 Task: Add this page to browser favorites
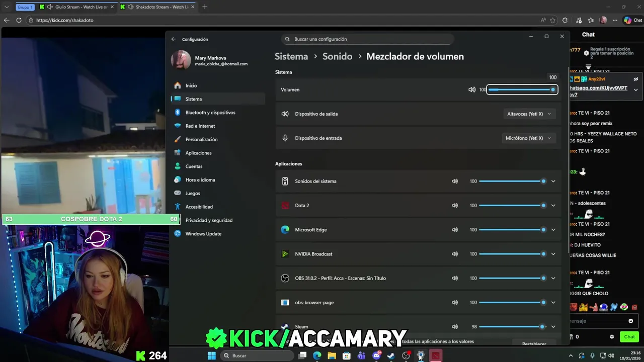(x=552, y=20)
